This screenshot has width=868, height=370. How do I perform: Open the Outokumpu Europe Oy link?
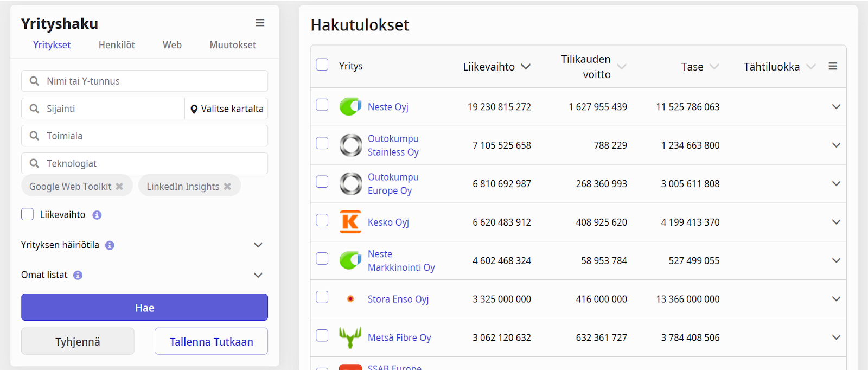(x=393, y=184)
